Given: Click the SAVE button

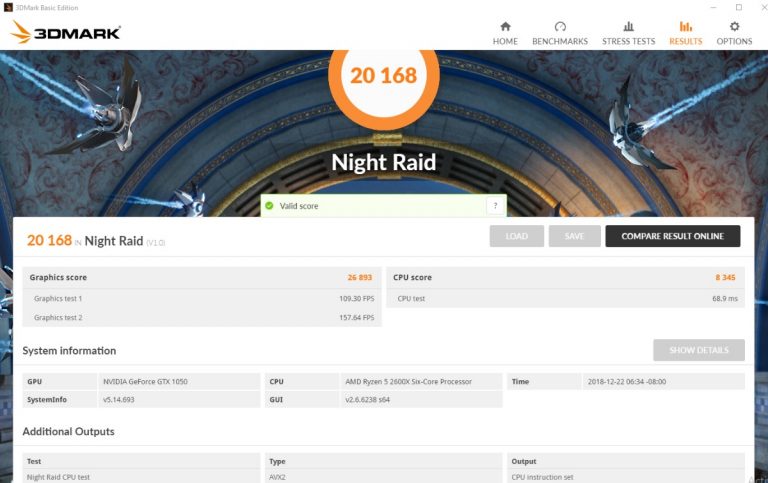Looking at the screenshot, I should [574, 236].
